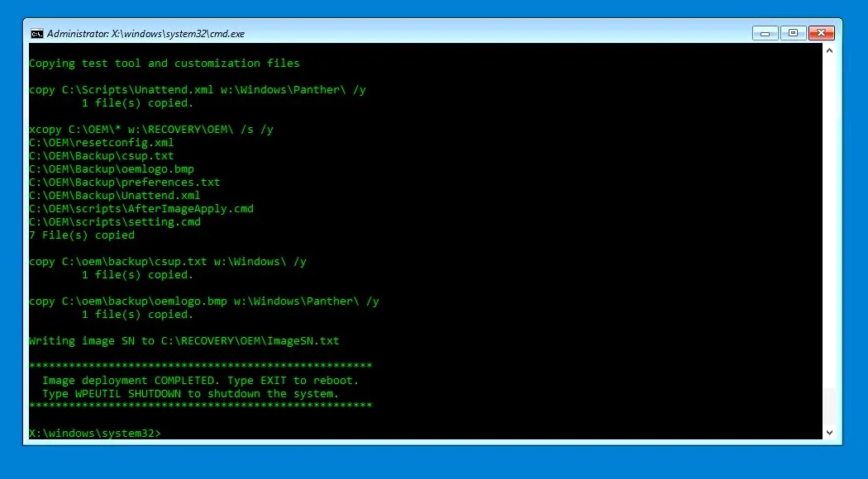Screen dimensions: 868x479
Task: Restore the cmd.exe window size
Action: [793, 33]
